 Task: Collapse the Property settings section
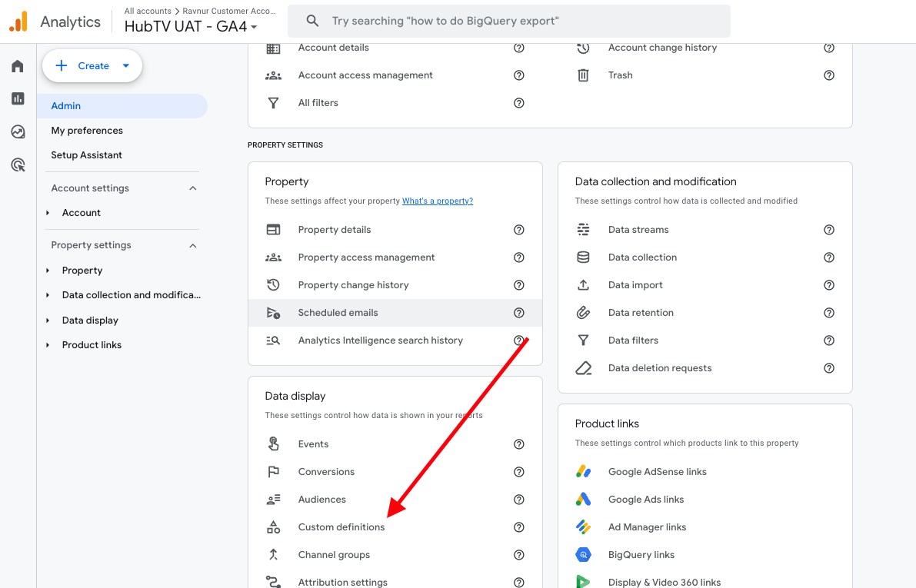(193, 245)
